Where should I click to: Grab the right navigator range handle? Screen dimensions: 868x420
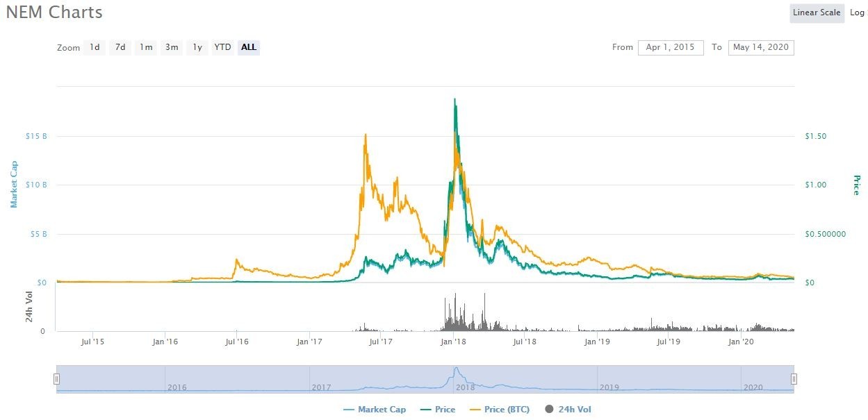[x=794, y=379]
